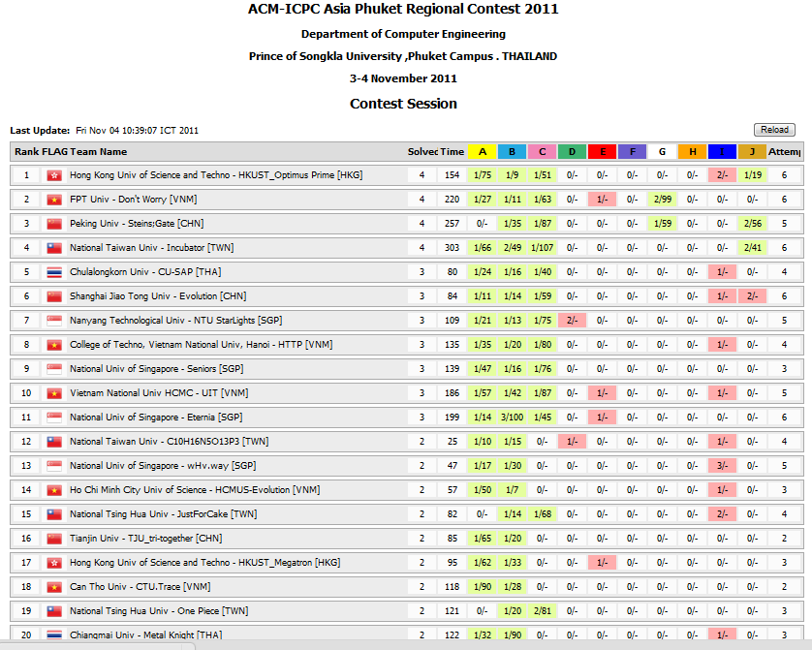Click the Hong Kong flag beside HKUST_Optimus Prime
The width and height of the screenshot is (812, 650).
coord(54,175)
